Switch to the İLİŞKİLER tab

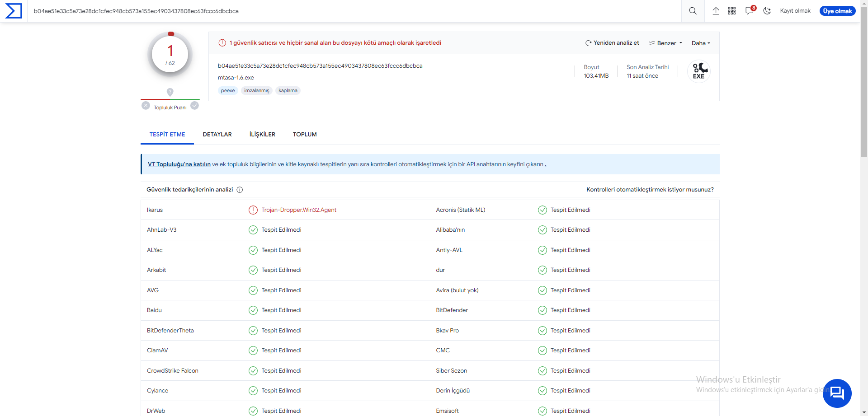click(262, 135)
